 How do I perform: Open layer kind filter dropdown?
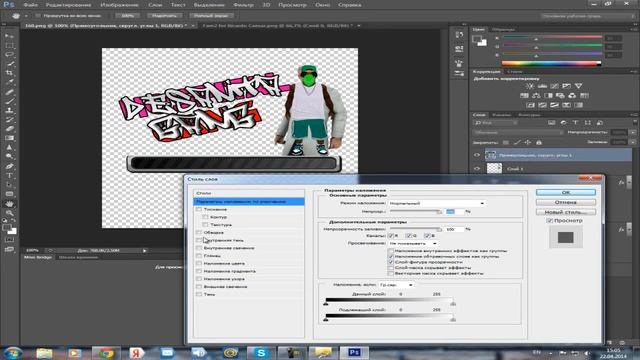(496, 122)
